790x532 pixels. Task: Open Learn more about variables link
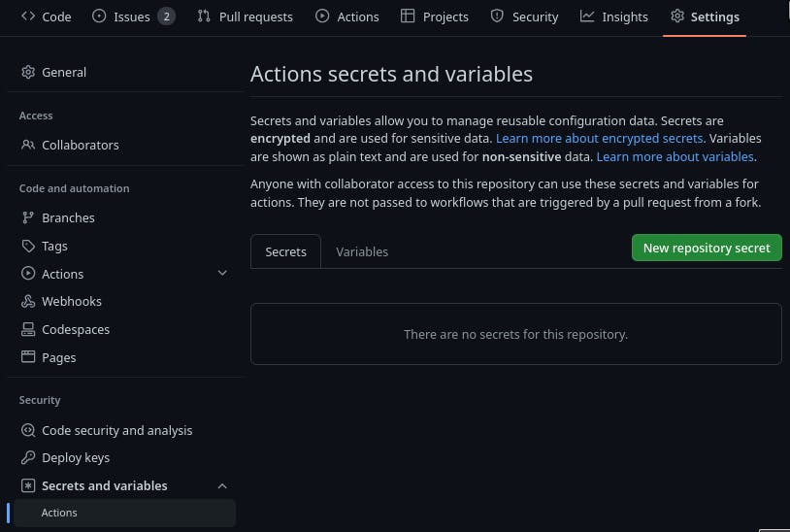[x=675, y=156]
